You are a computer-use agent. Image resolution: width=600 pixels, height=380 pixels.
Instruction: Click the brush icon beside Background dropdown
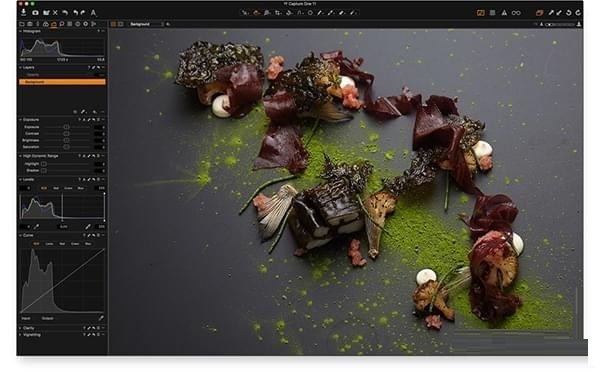[x=168, y=24]
